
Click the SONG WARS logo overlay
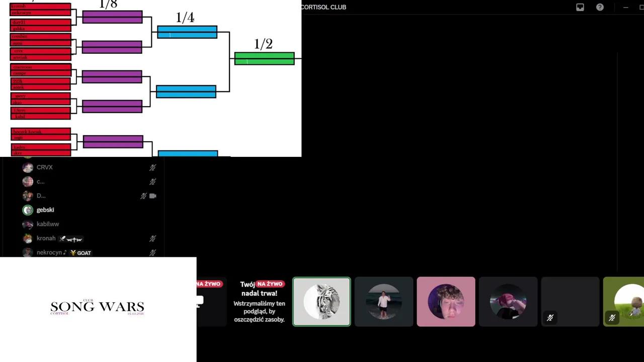coord(98,307)
